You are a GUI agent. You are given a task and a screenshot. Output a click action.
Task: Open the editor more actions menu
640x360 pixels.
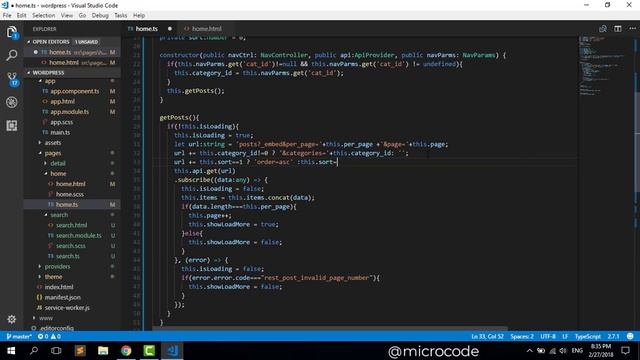tap(632, 29)
